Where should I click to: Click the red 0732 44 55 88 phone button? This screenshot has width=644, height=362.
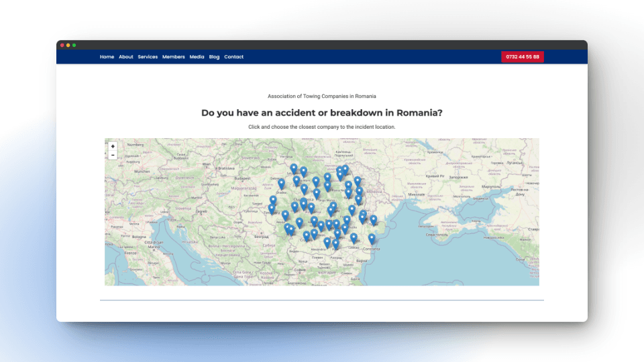click(522, 57)
